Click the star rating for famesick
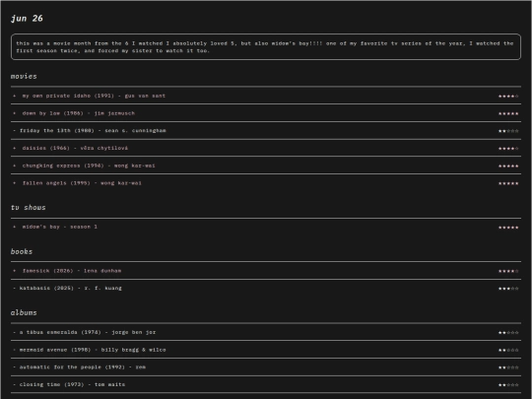Screen dimensions: 532x399 tap(508, 272)
